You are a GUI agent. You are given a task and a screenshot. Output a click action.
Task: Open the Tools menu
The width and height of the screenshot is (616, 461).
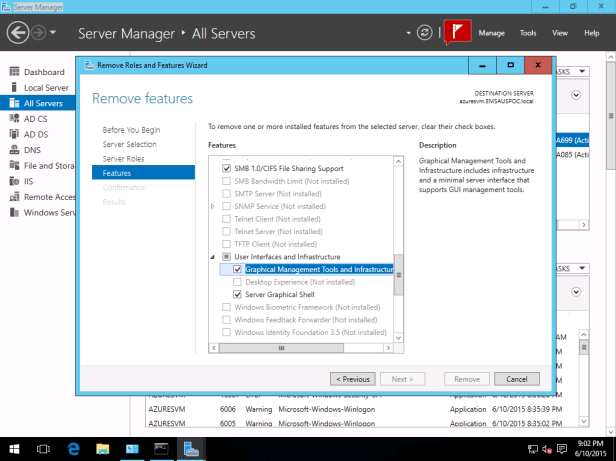click(x=528, y=33)
